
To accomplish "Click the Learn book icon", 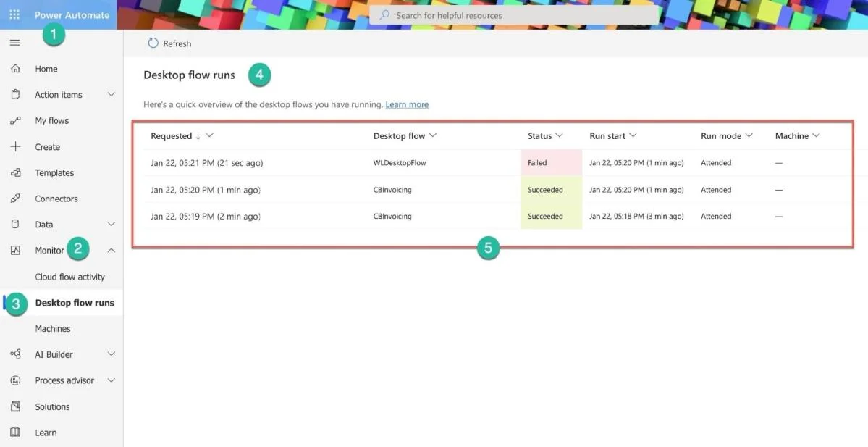I will (x=15, y=433).
